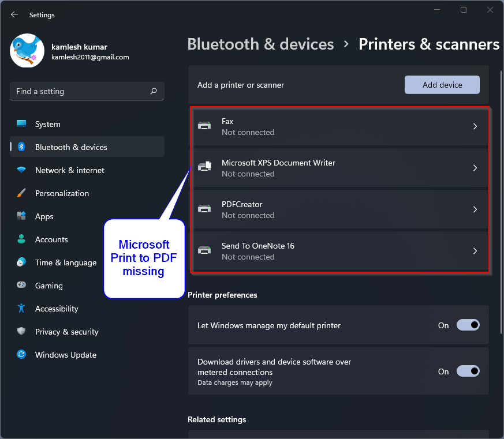This screenshot has height=439, width=504.
Task: Open the PDFCreator details via its chevron
Action: tap(475, 209)
